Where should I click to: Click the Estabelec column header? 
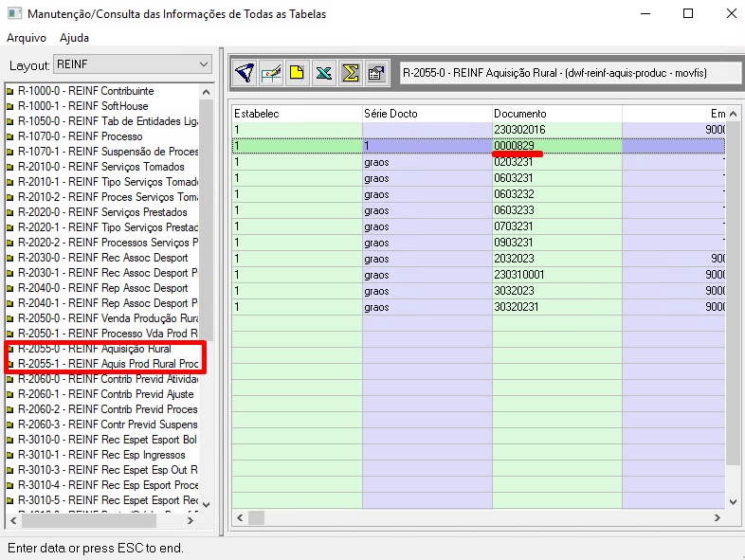click(297, 114)
